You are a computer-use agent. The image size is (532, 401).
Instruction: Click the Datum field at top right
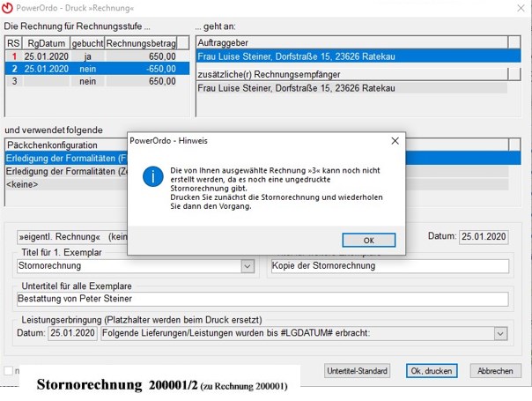pos(484,237)
